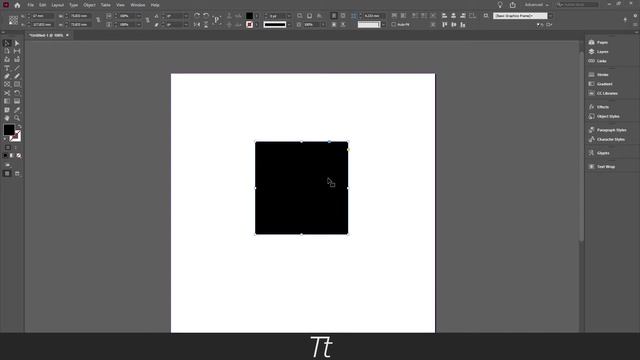Select the Line tool

pos(17,68)
